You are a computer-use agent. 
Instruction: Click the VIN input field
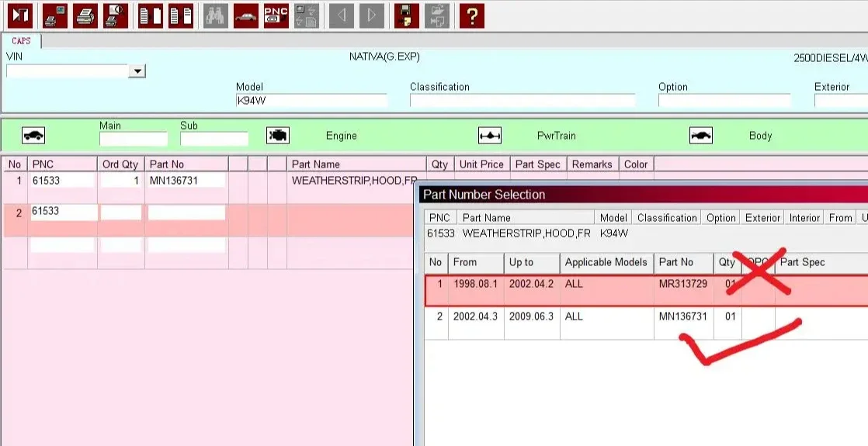click(x=67, y=71)
